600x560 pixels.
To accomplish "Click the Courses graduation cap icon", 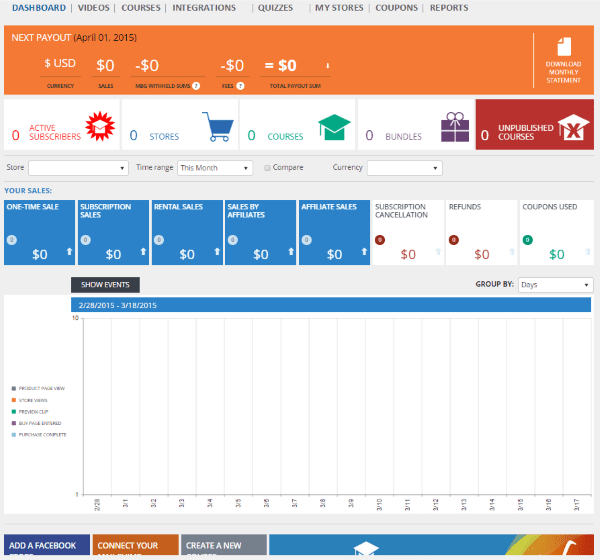I will pos(333,126).
